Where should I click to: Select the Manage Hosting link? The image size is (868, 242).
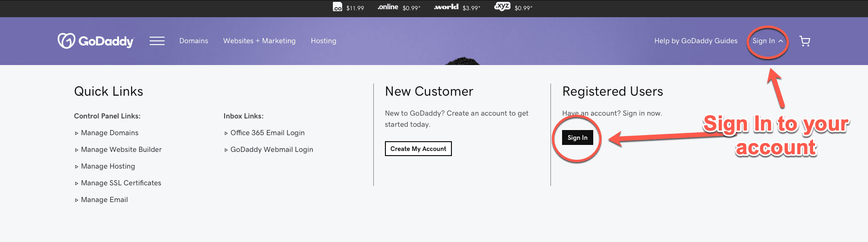[x=108, y=166]
